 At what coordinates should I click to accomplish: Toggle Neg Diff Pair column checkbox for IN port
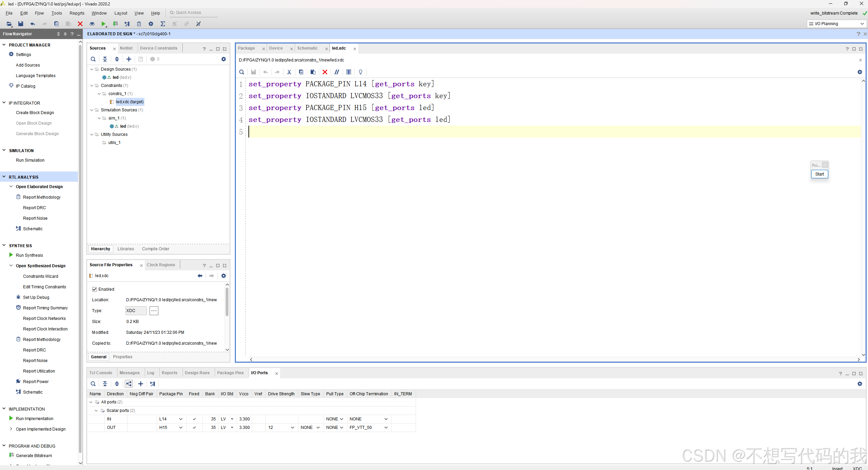(x=141, y=418)
